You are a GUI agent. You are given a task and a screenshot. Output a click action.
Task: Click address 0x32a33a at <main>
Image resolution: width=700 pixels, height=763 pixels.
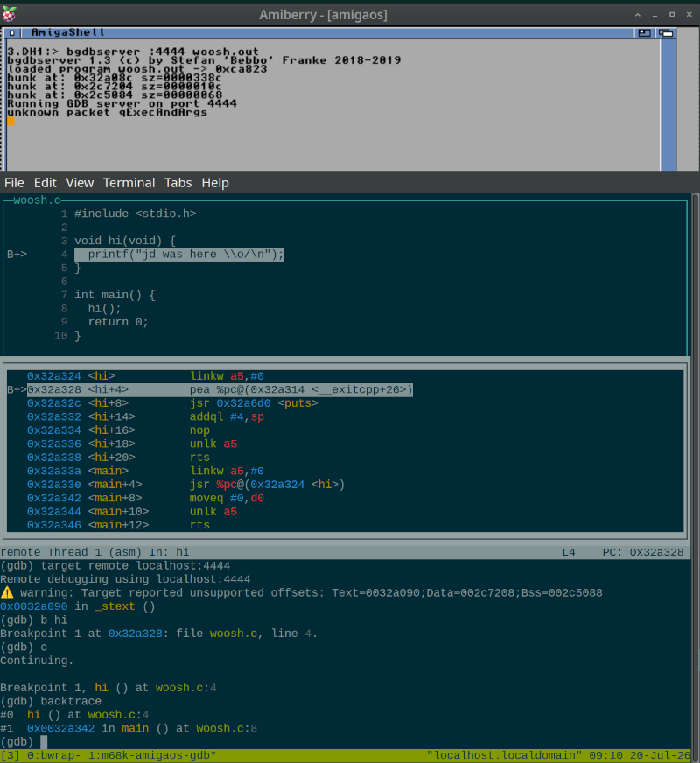tap(54, 471)
